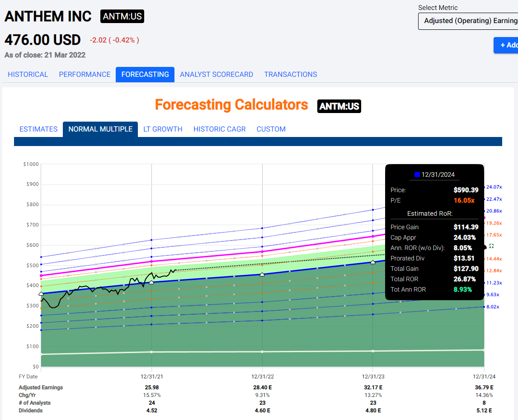This screenshot has width=518, height=420.
Task: Open the CUSTOM calculator tab
Action: pyautogui.click(x=271, y=129)
